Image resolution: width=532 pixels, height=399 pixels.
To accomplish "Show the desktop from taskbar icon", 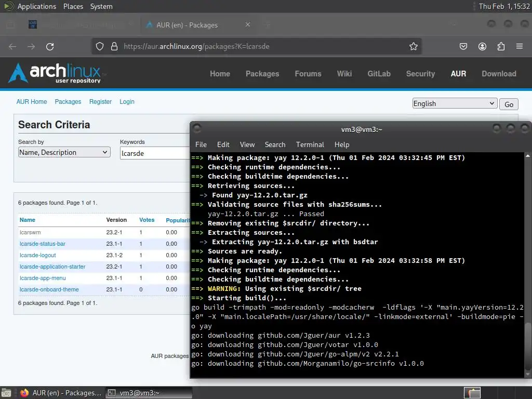I will pyautogui.click(x=6, y=393).
